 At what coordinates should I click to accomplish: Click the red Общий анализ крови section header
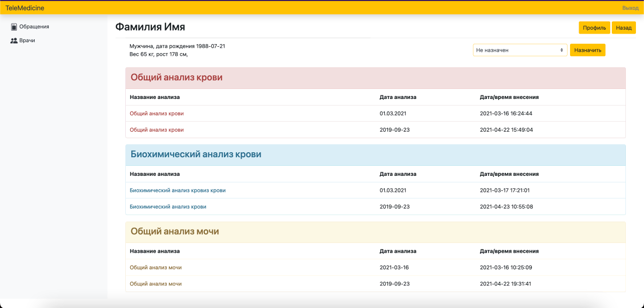point(177,78)
